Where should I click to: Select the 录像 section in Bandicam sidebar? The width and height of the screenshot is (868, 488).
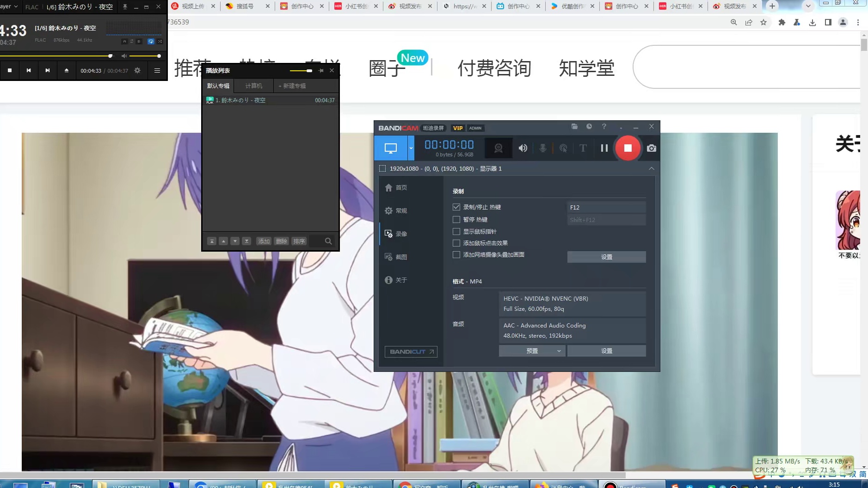[401, 234]
